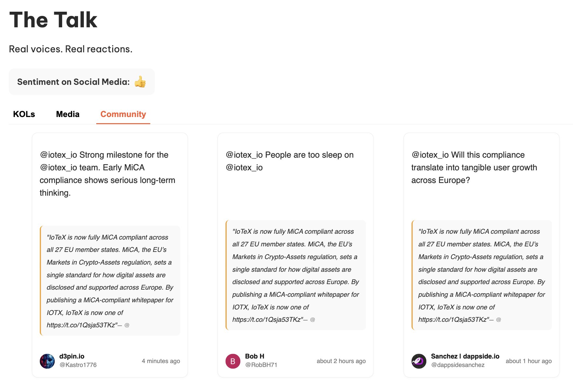Open the Media tab
Image resolution: width=573 pixels, height=392 pixels.
pyautogui.click(x=68, y=114)
